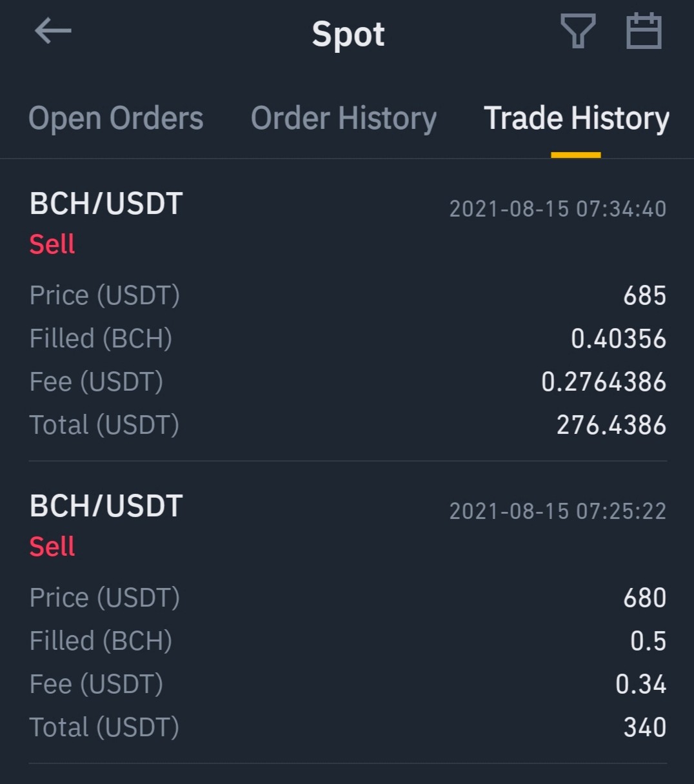Tap the fee value 0.34
Viewport: 694px width, 784px height.
pos(641,685)
